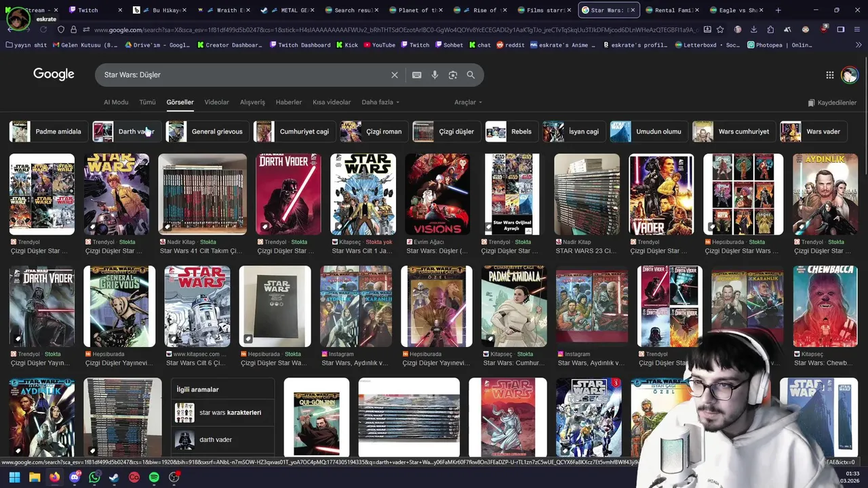Switch to the AI Modu tab
Viewport: 868px width, 488px height.
tap(116, 102)
